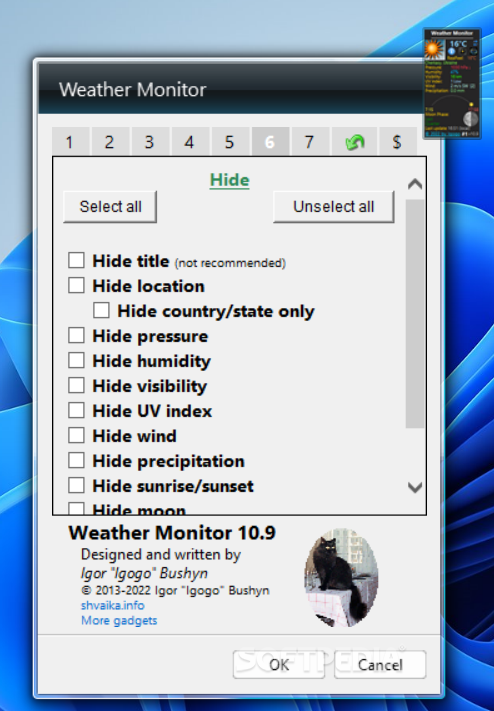The width and height of the screenshot is (494, 711).
Task: Check the Hide visibility option
Action: tap(76, 385)
